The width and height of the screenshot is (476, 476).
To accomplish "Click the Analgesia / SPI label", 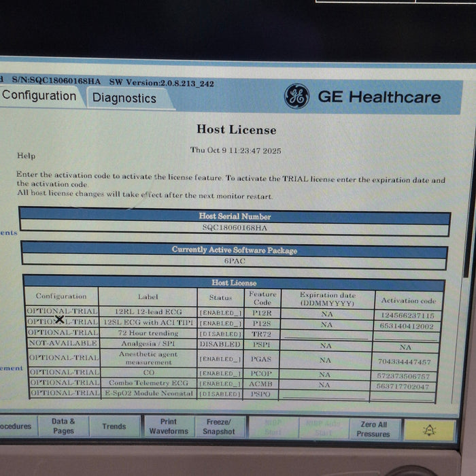I will coord(148,343).
